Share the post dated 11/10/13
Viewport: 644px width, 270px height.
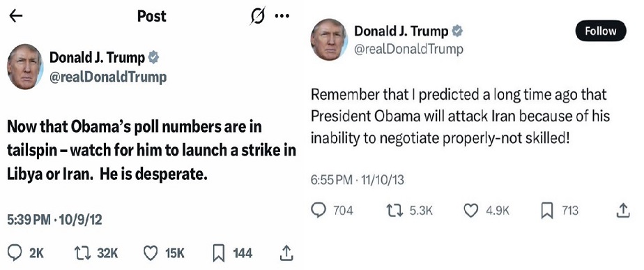tap(623, 211)
